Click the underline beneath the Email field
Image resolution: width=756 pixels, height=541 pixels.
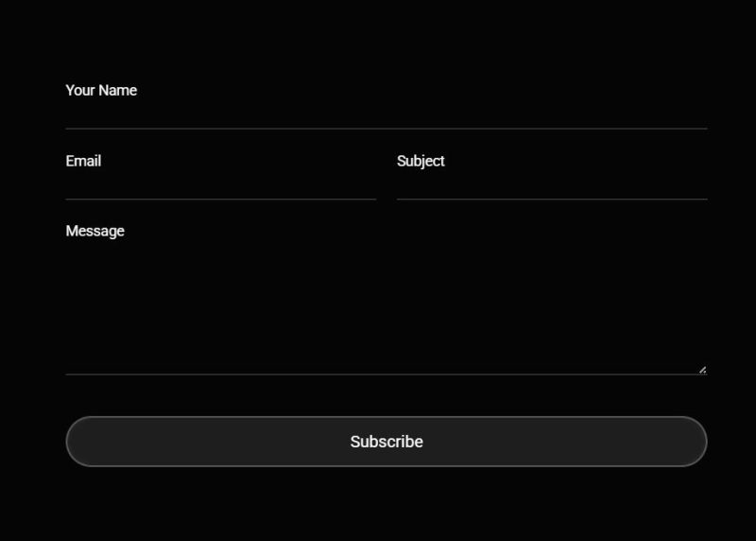tap(220, 200)
